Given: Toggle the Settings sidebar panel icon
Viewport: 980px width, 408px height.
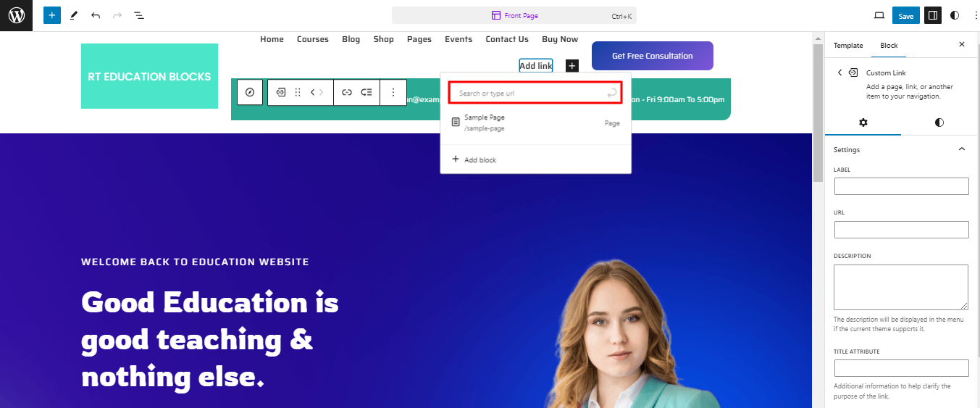Looking at the screenshot, I should pyautogui.click(x=933, y=15).
